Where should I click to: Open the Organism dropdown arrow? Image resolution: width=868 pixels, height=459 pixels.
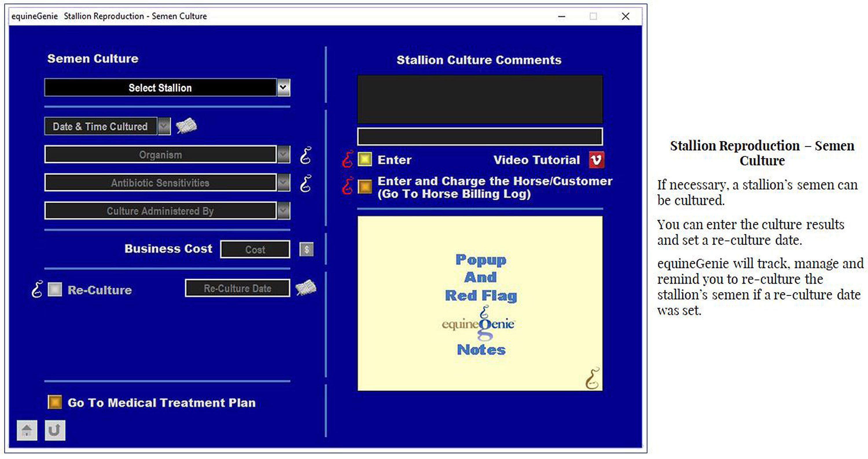[x=283, y=155]
